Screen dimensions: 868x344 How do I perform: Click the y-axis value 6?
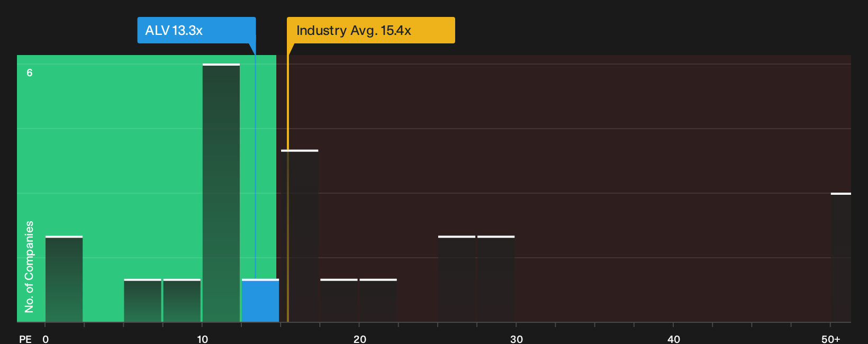click(x=30, y=73)
